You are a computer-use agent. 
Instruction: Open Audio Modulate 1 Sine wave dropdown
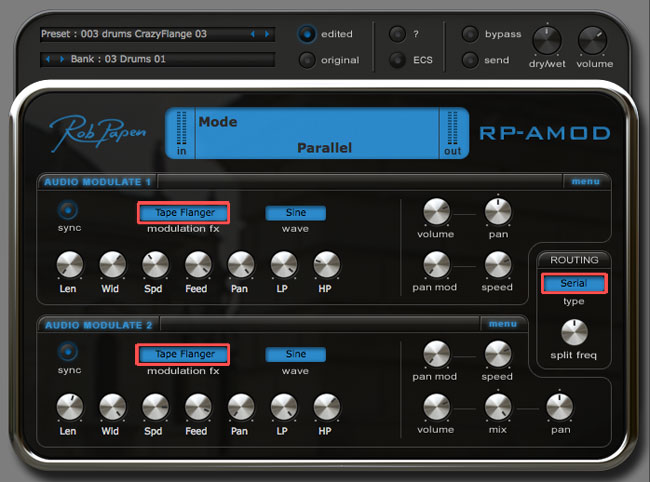point(296,213)
